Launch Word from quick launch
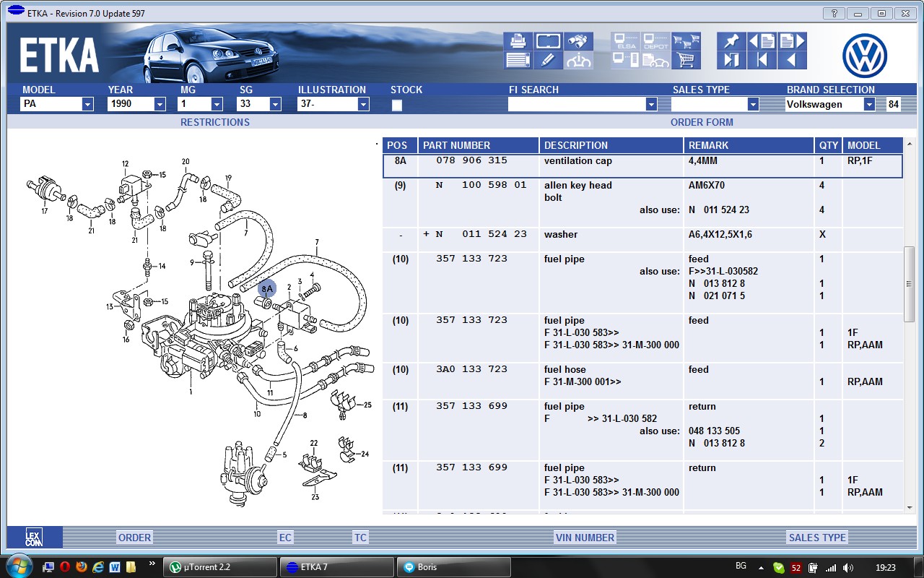This screenshot has width=924, height=578. (x=114, y=567)
